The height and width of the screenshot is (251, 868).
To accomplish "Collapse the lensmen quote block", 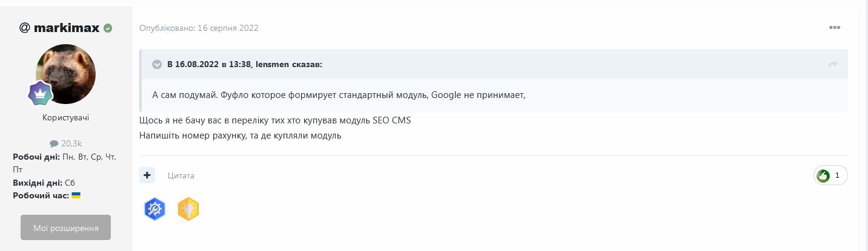I will pyautogui.click(x=157, y=64).
